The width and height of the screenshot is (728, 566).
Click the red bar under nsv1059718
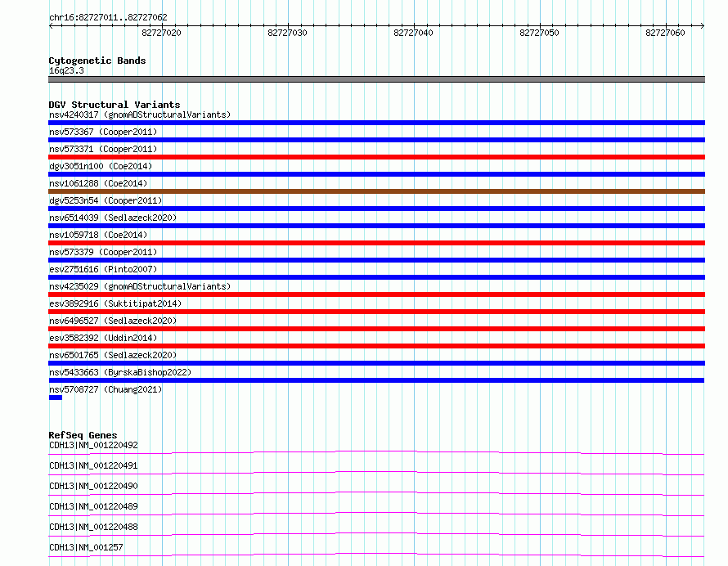[x=376, y=243]
